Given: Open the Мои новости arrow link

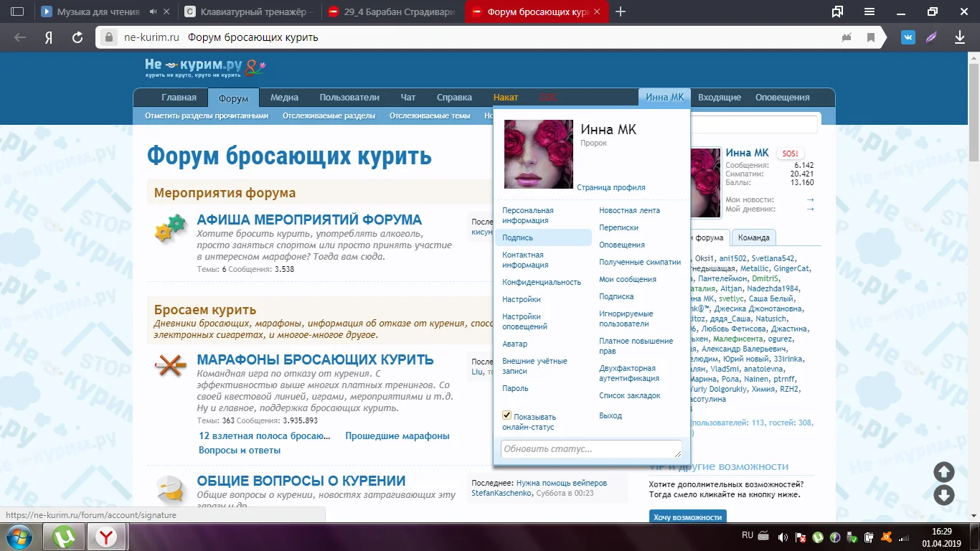Looking at the screenshot, I should click(x=810, y=199).
